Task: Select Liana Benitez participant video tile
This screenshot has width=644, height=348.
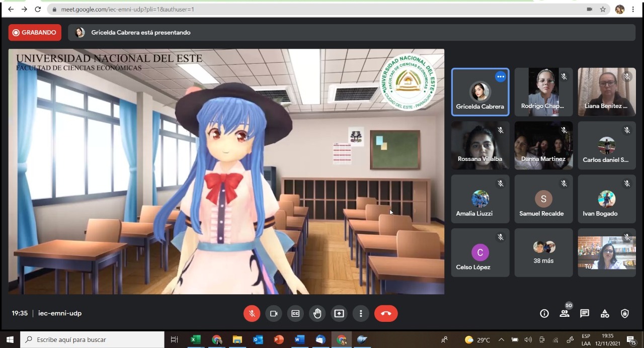Action: (x=607, y=92)
